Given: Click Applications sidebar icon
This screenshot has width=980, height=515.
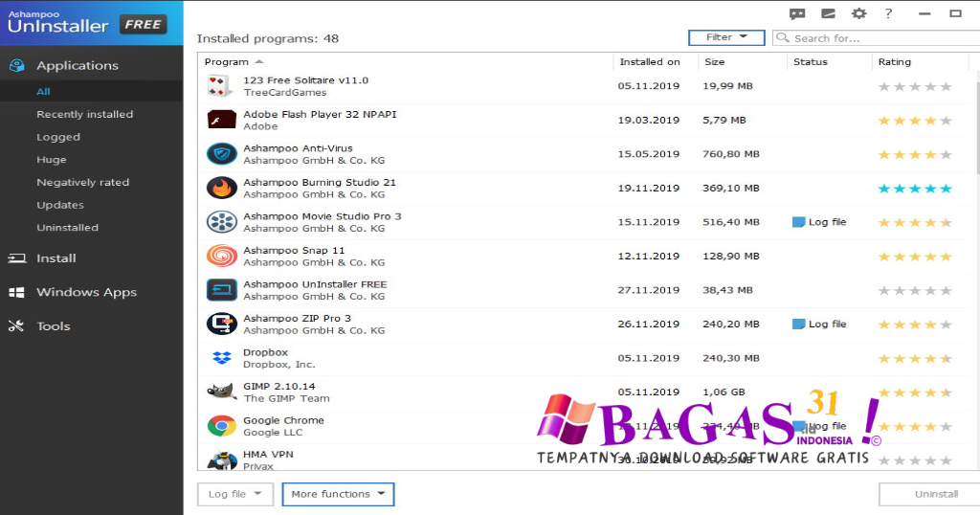Looking at the screenshot, I should pyautogui.click(x=17, y=65).
